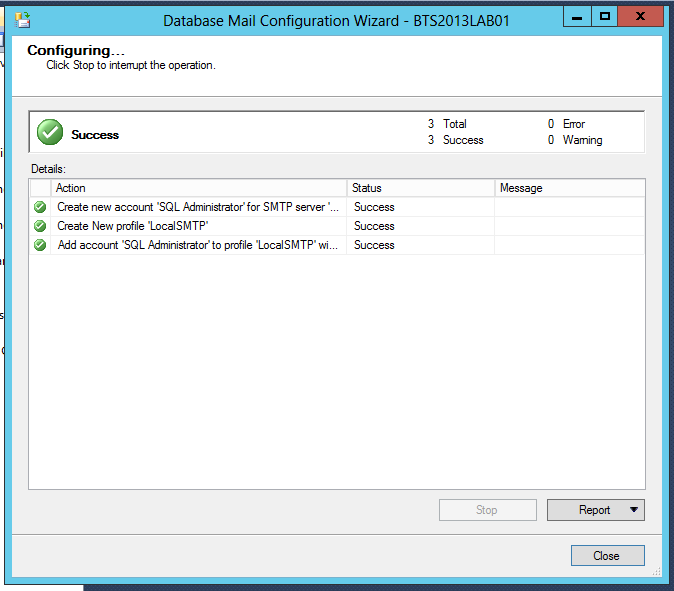Click the greyed-out Stop button
The width and height of the screenshot is (674, 591).
[487, 510]
